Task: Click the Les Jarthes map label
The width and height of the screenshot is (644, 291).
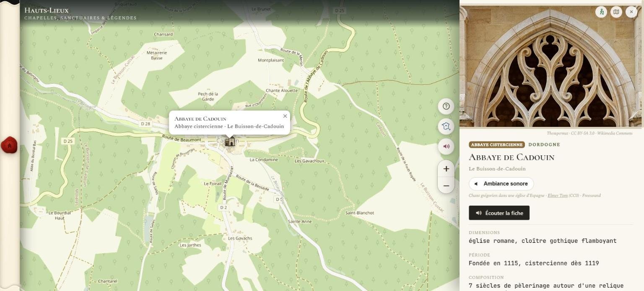Action: pos(190,245)
